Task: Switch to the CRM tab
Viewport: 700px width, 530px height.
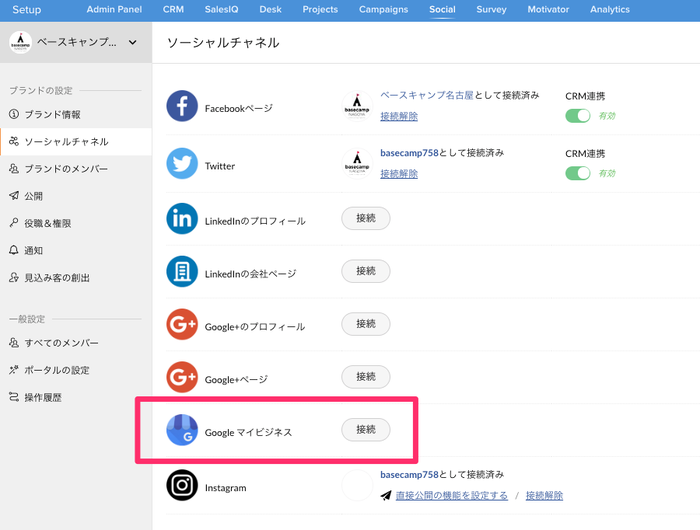Action: (x=173, y=9)
